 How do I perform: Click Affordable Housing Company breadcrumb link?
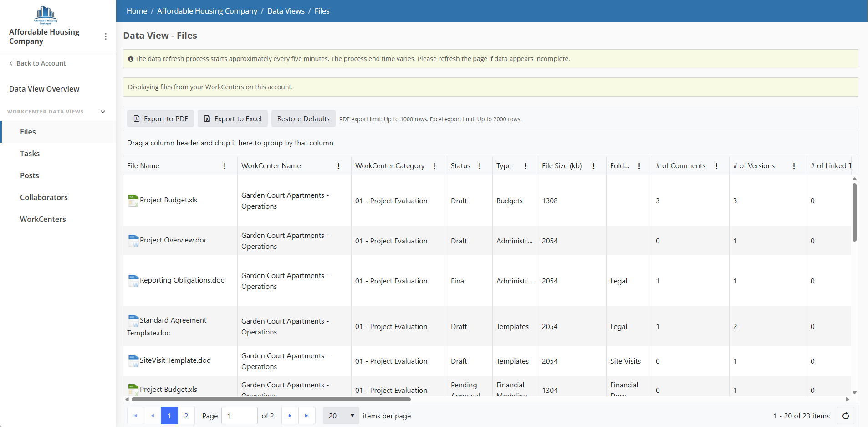tap(207, 11)
